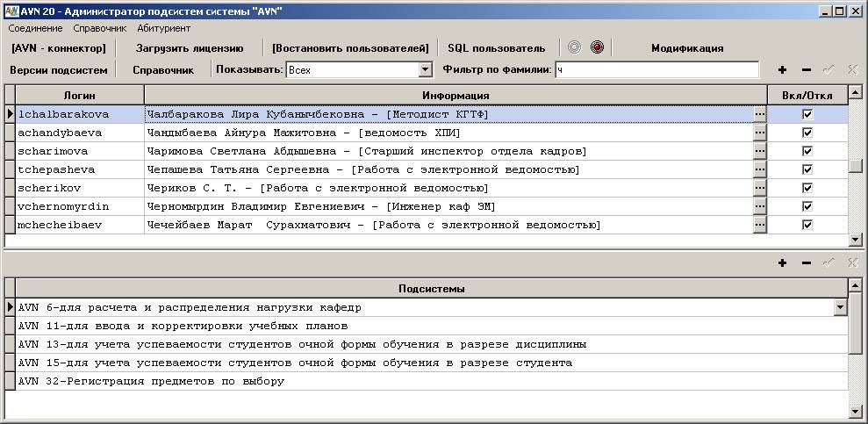The width and height of the screenshot is (868, 424).
Task: Toggle Вкл/Откл checkbox for scharimova
Action: tap(807, 151)
